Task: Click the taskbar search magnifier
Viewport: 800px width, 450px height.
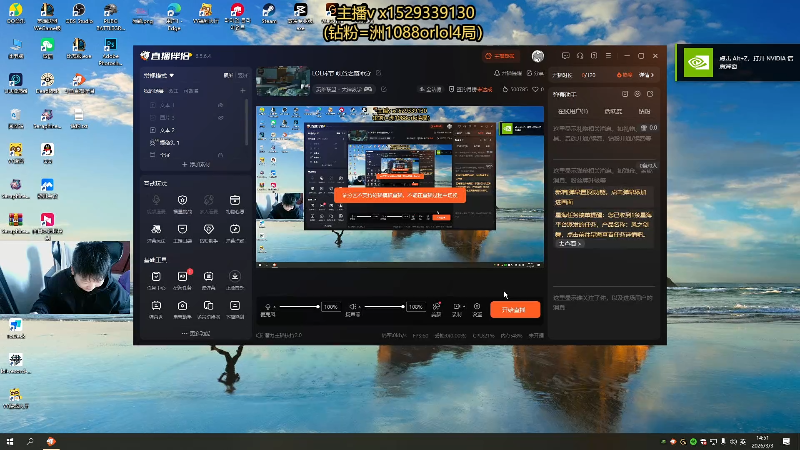Action: (30, 441)
